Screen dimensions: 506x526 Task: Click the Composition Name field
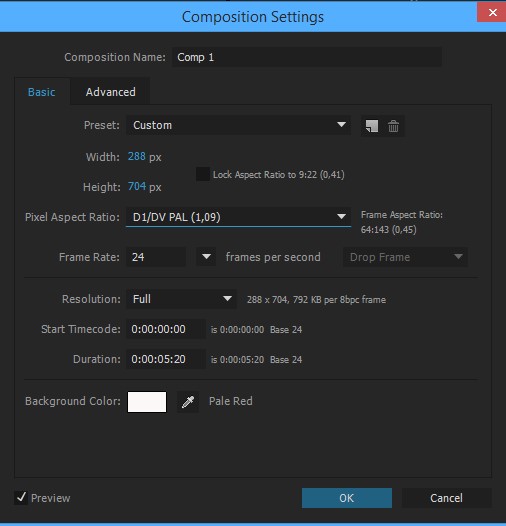(307, 57)
